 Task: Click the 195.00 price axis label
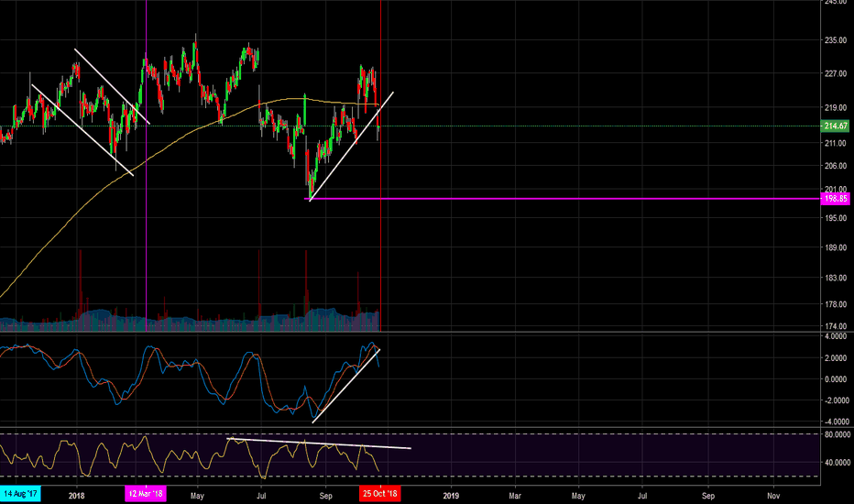point(836,218)
